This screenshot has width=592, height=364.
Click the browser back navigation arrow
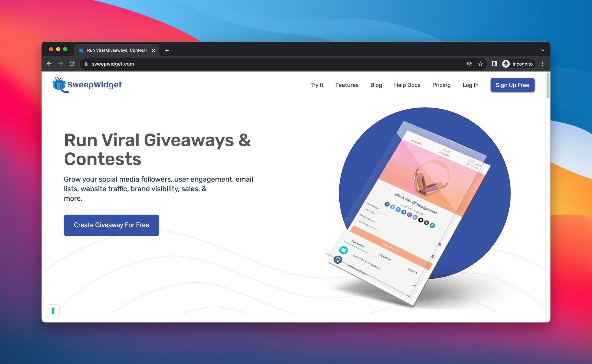(x=50, y=64)
